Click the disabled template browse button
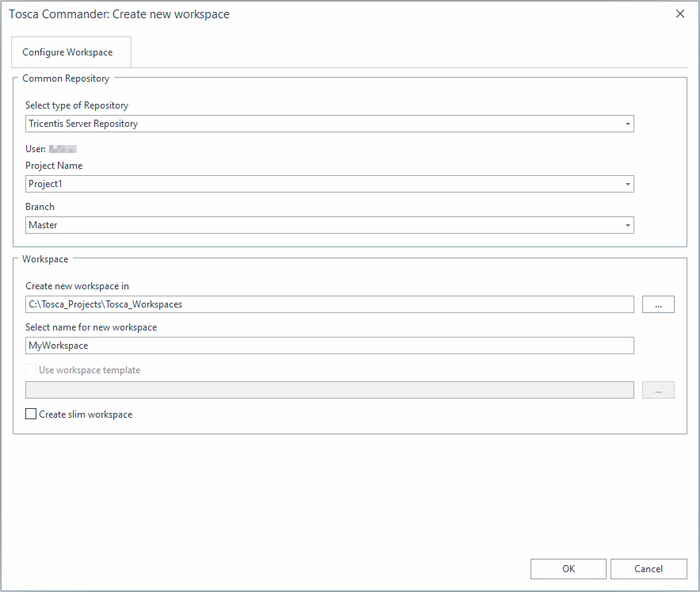Image resolution: width=700 pixels, height=592 pixels. coord(658,390)
